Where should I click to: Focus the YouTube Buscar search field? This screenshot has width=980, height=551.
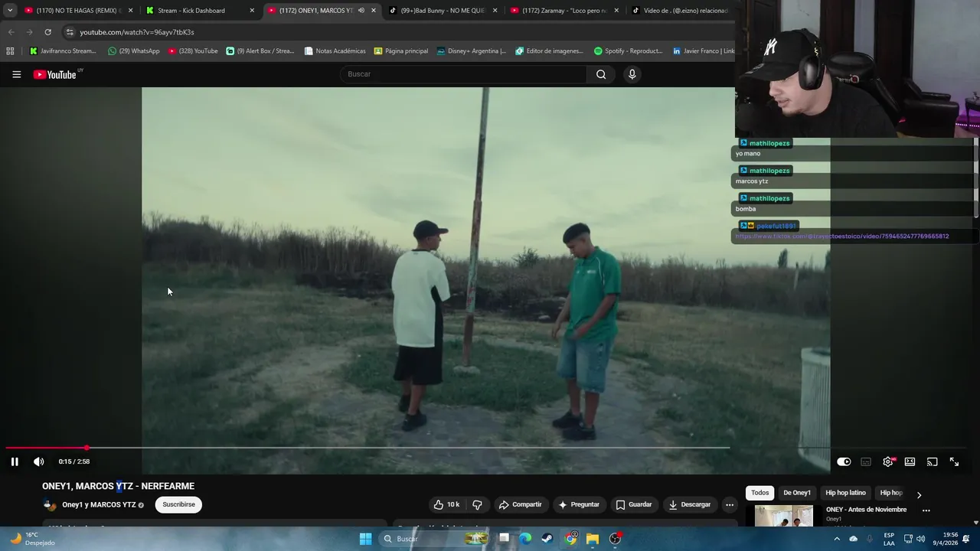463,74
